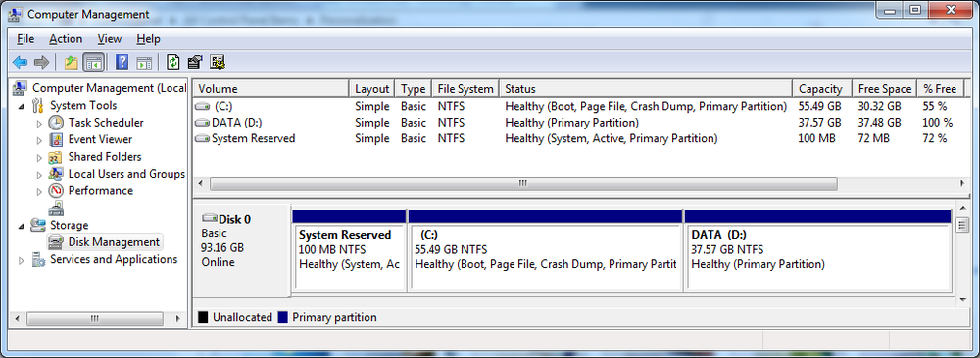Sort by the Status column header
Viewport: 980px width, 358px height.
click(x=646, y=89)
